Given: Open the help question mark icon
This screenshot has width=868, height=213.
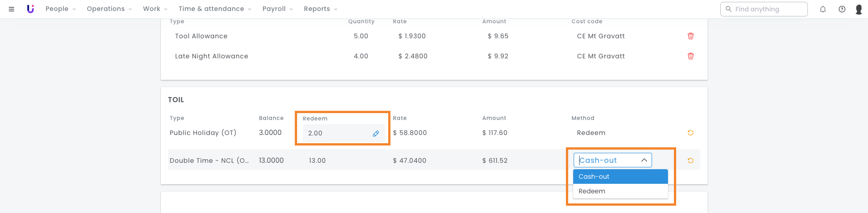Looking at the screenshot, I should pos(842,9).
